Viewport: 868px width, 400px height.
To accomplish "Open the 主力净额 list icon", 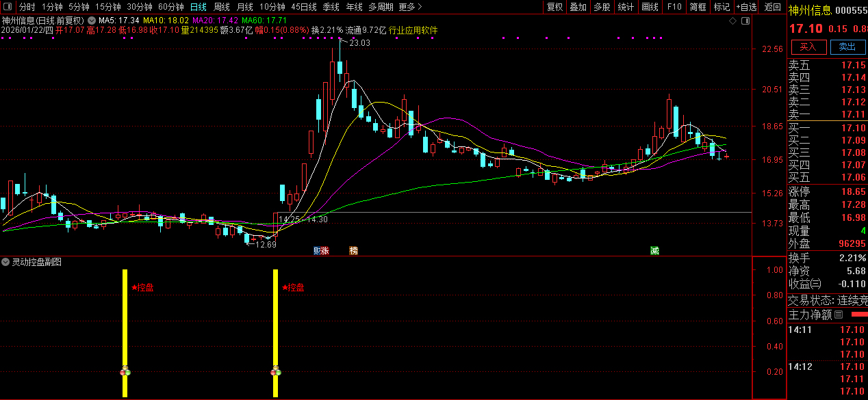I will click(839, 315).
